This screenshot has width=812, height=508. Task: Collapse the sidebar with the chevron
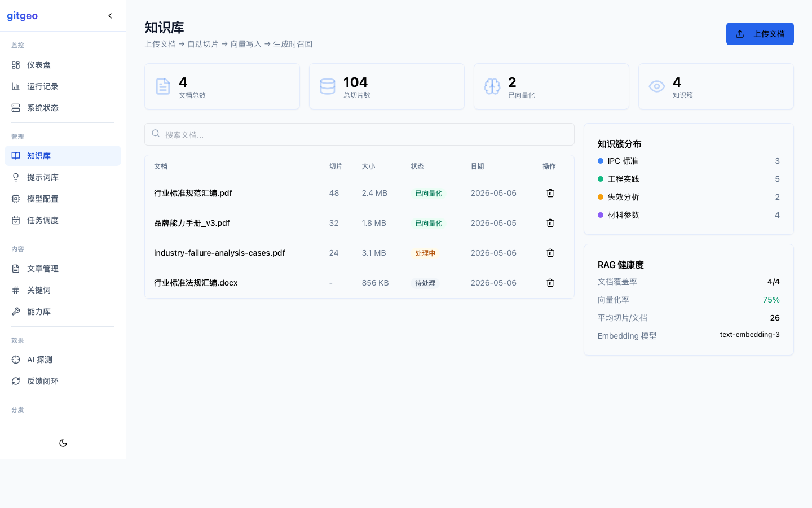110,16
